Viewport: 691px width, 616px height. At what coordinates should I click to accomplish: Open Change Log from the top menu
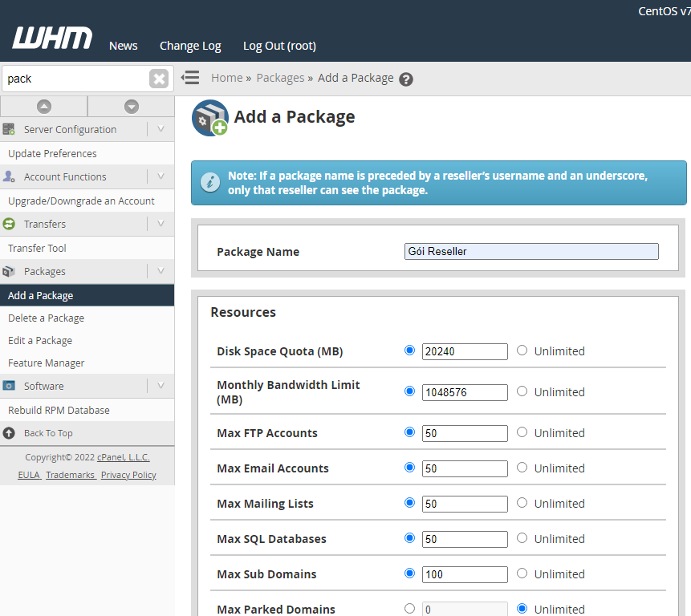click(190, 46)
